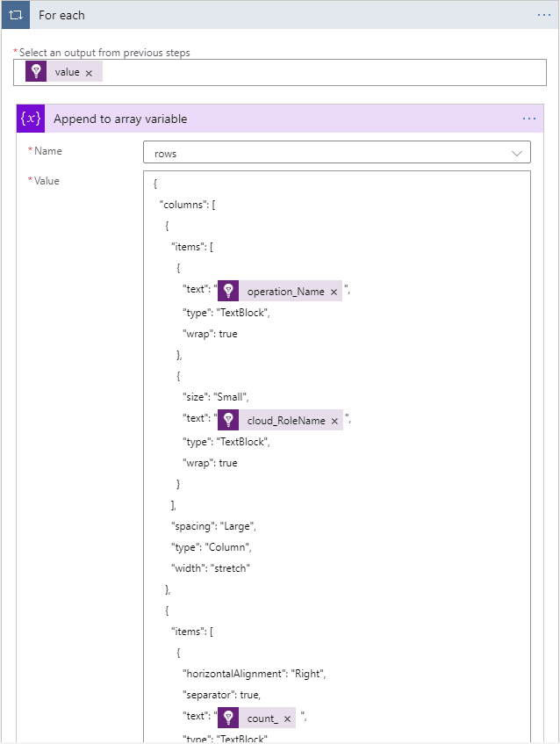Viewport: 560px width, 744px height.
Task: Click the For each header title
Action: [x=61, y=15]
